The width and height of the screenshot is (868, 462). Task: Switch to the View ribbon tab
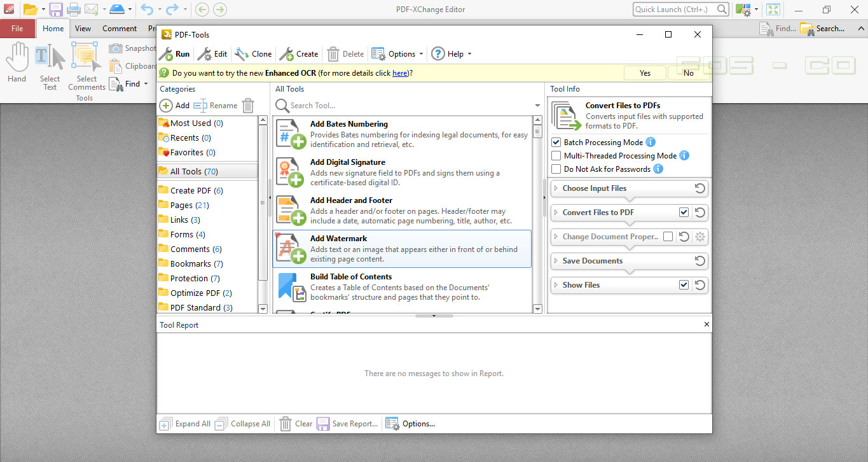pos(83,28)
